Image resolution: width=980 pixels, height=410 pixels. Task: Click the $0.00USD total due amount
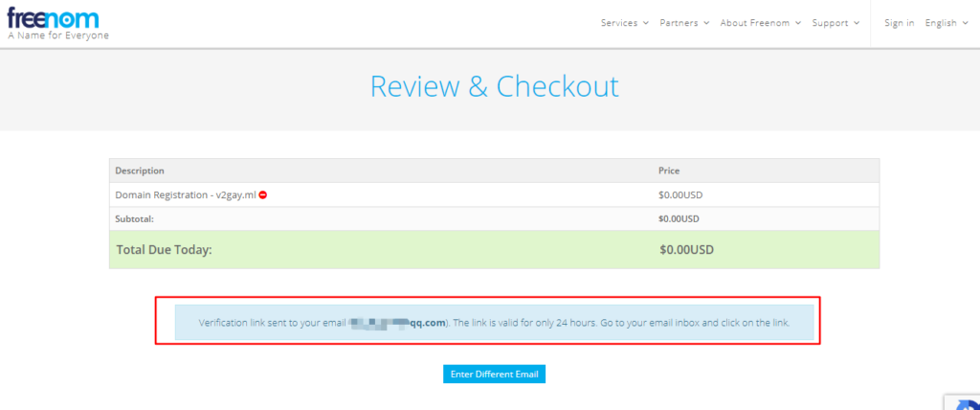[x=686, y=250]
